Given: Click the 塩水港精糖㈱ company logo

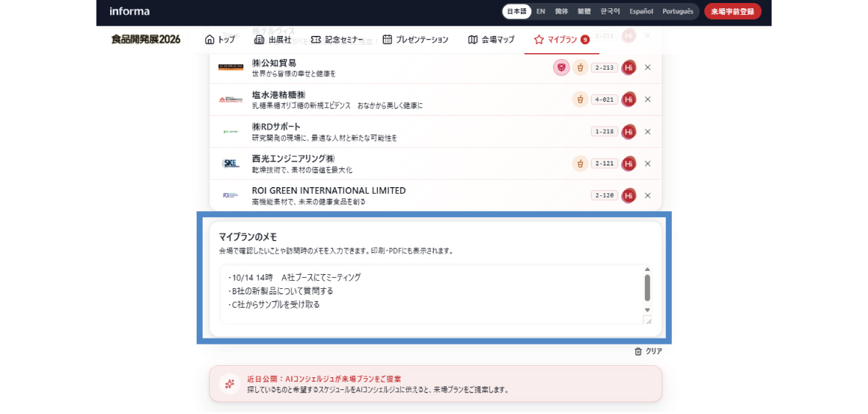Looking at the screenshot, I should point(230,100).
